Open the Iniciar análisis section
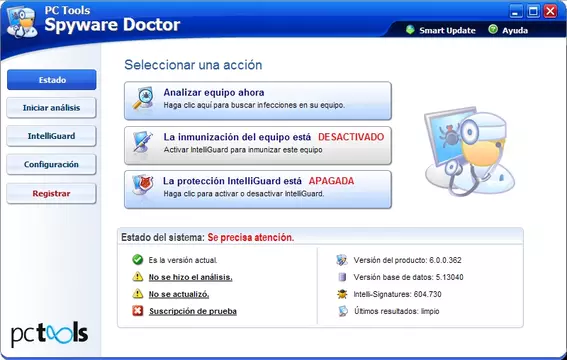 (x=52, y=108)
